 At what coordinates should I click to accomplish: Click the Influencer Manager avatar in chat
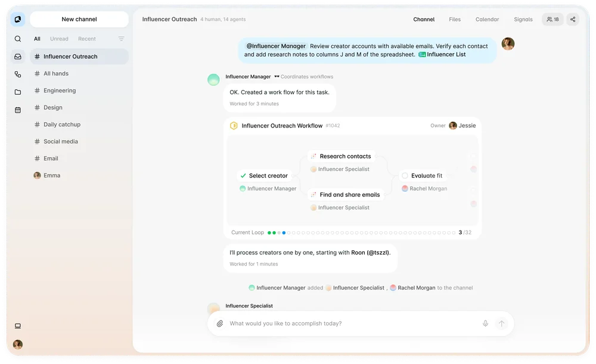pos(213,80)
